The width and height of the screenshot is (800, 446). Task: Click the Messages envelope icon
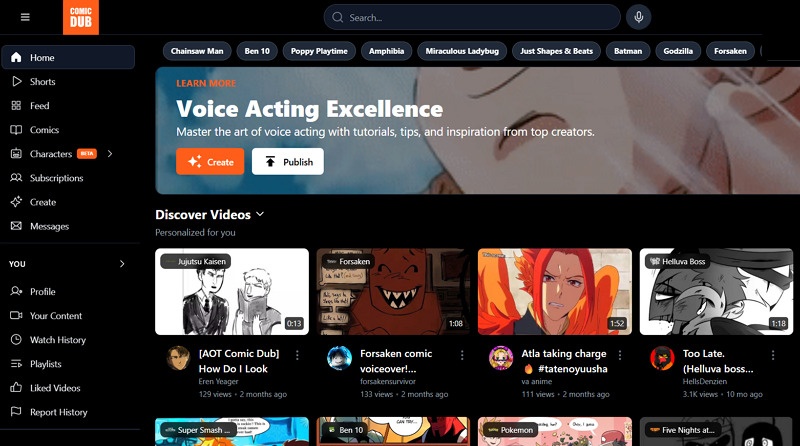(16, 226)
